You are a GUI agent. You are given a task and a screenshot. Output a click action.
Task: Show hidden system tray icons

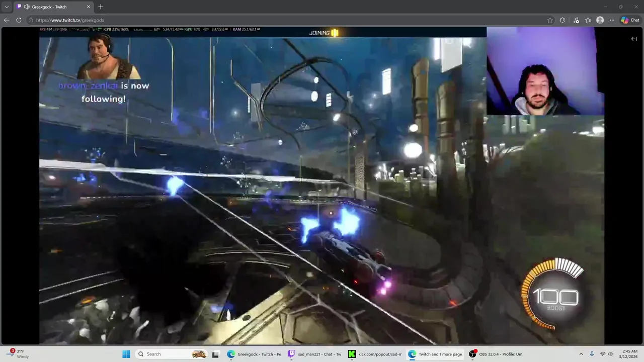tap(581, 354)
